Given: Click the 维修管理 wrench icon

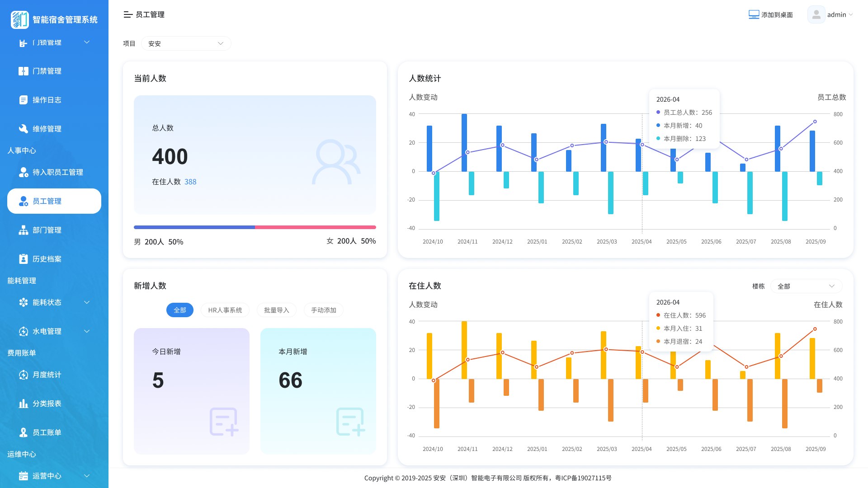Looking at the screenshot, I should pyautogui.click(x=24, y=129).
